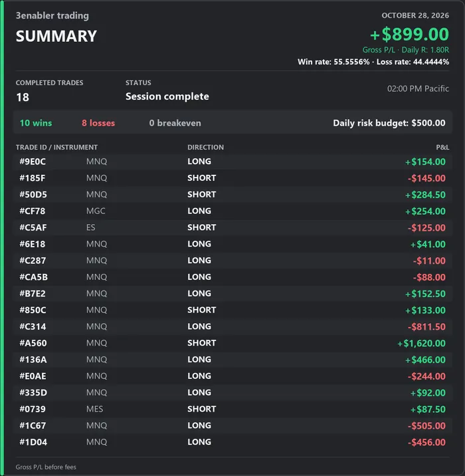Click the Loss rate 44.4444% text
465x476 pixels.
coord(413,62)
